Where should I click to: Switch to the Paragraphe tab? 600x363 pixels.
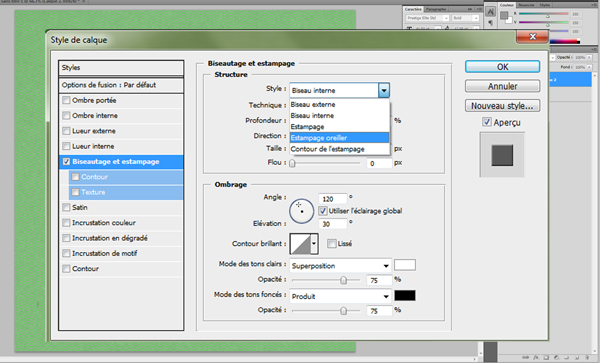(436, 9)
